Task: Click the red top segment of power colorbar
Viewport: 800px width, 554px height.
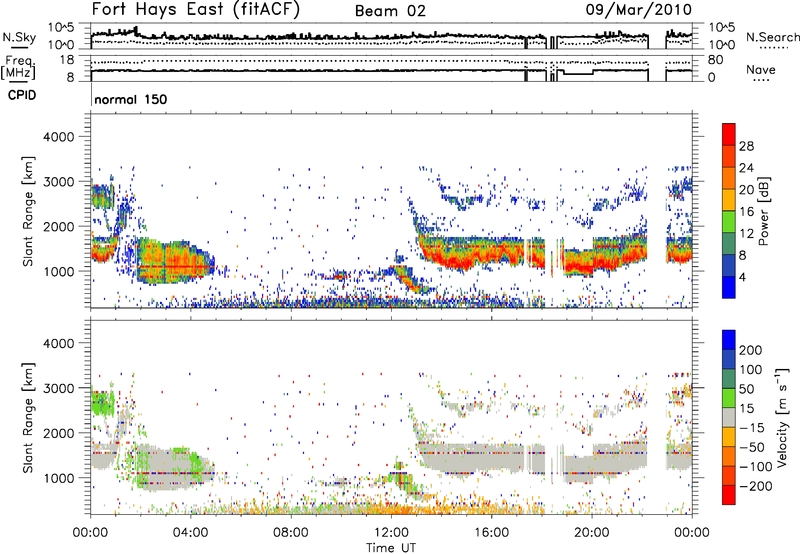Action: coord(729,135)
